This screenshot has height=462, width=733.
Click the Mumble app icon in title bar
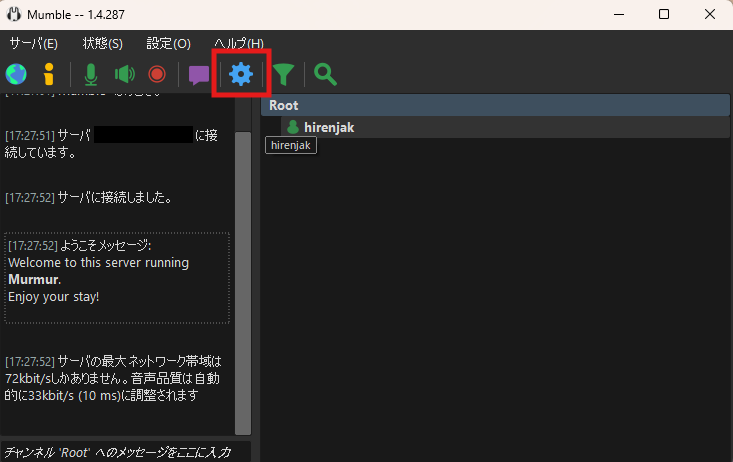[x=14, y=14]
